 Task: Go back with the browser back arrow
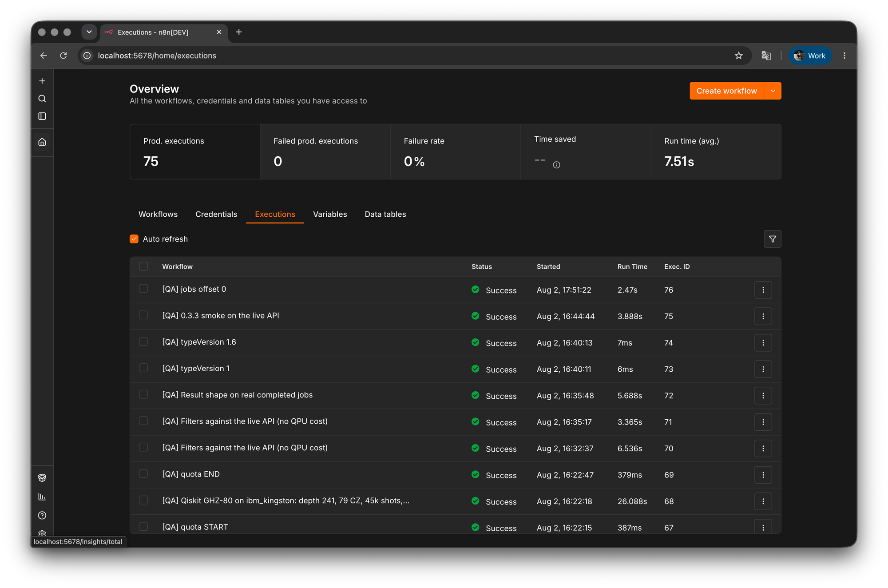pyautogui.click(x=44, y=56)
